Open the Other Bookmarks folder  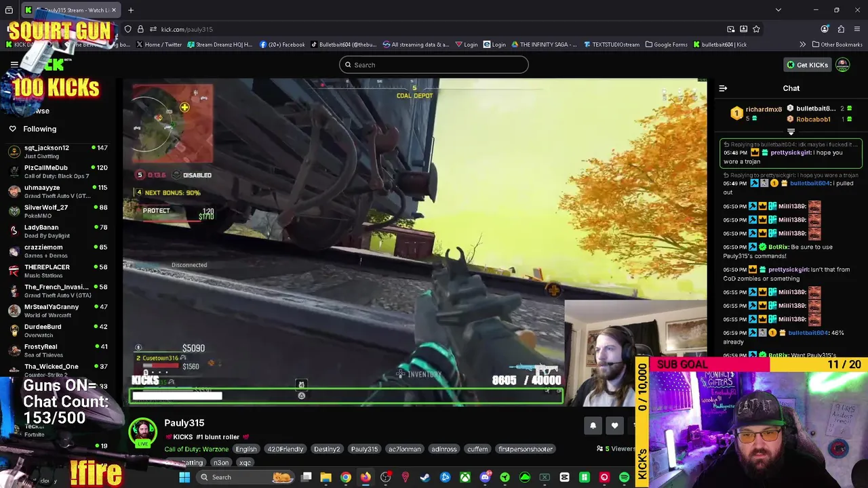point(837,45)
